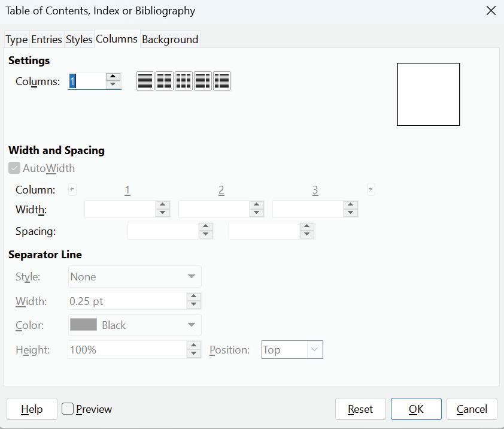Click the gray Black color swatch
Viewport: 504px width, 429px height.
tap(83, 325)
